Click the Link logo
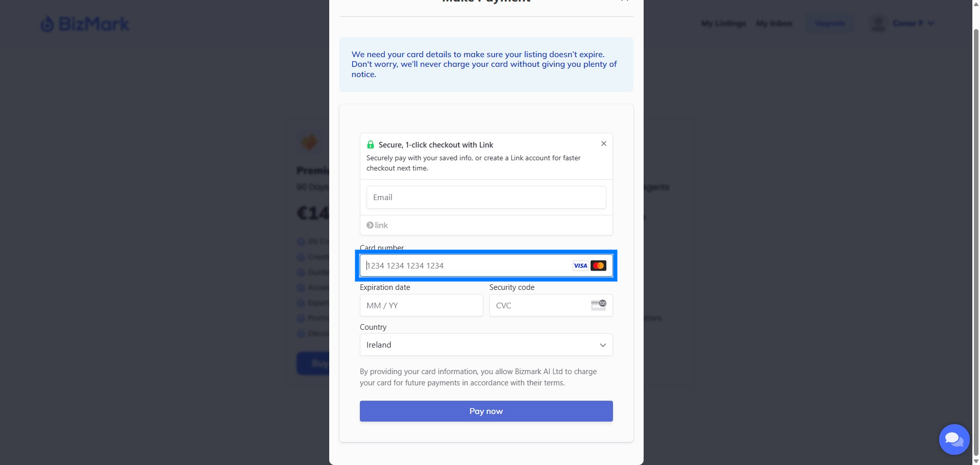Screen dimensions: 980x465 point(377,225)
